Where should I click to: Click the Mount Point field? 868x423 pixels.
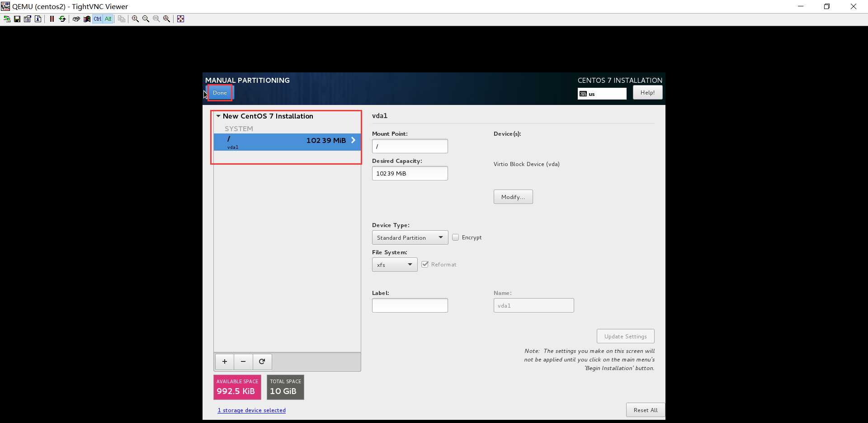pos(410,146)
